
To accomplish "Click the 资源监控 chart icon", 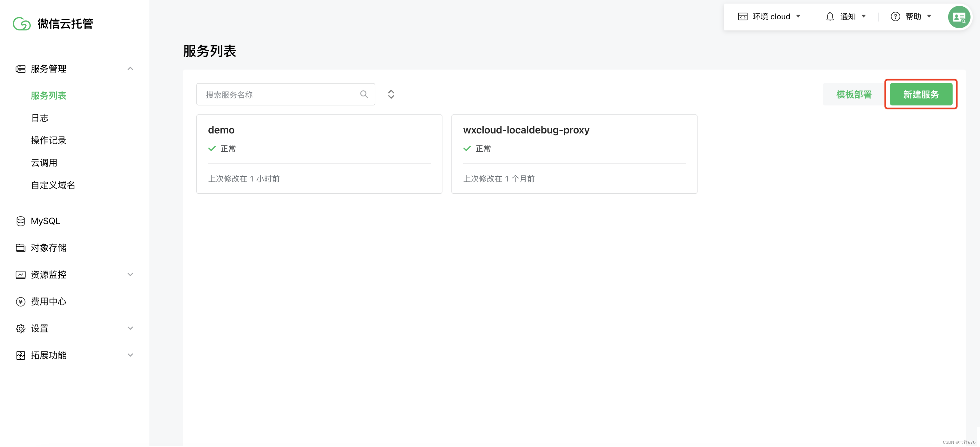I will 20,275.
